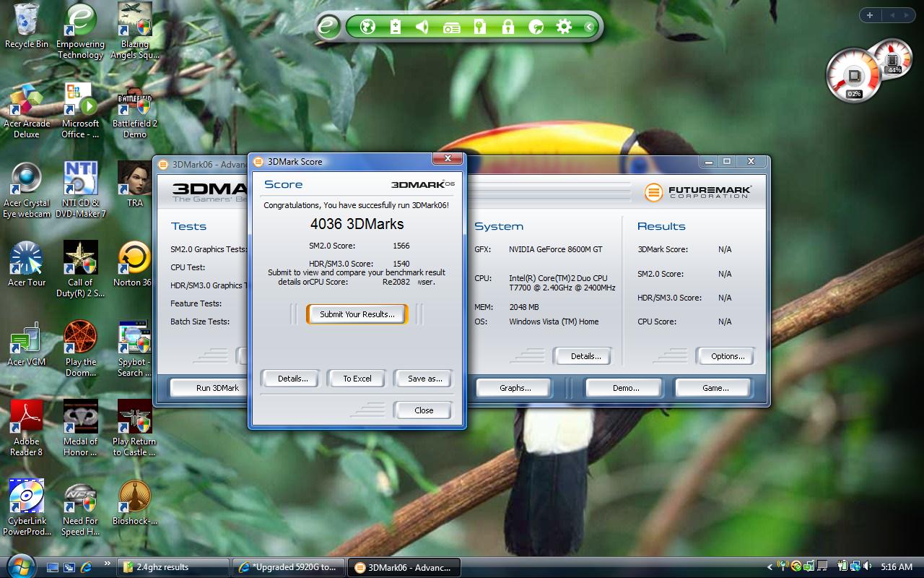
Task: Open CyberLink PowerProducer icon
Action: click(x=27, y=507)
